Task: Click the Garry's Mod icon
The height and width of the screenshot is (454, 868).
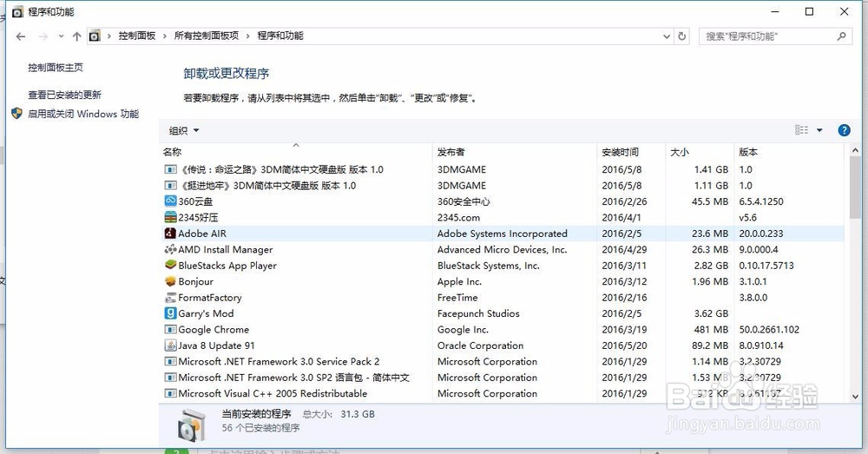Action: [x=170, y=313]
